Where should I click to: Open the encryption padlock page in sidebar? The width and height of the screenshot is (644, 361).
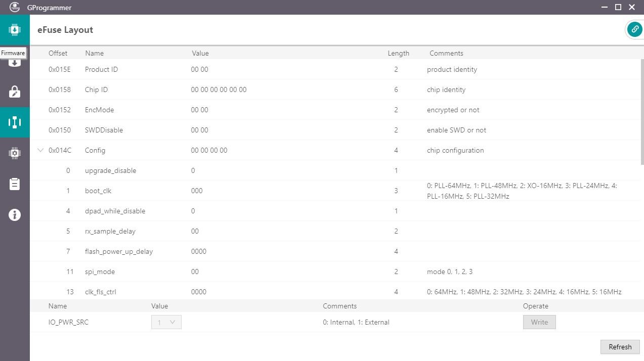coord(15,92)
